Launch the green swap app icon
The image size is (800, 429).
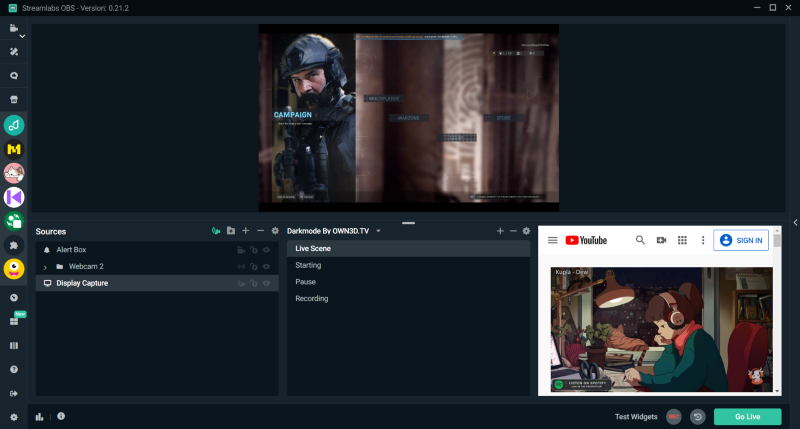point(14,221)
